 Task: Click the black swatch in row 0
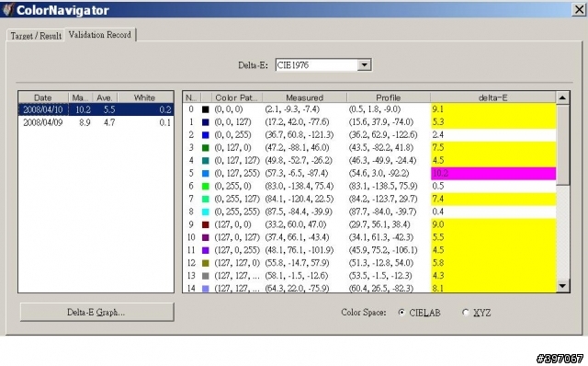206,109
